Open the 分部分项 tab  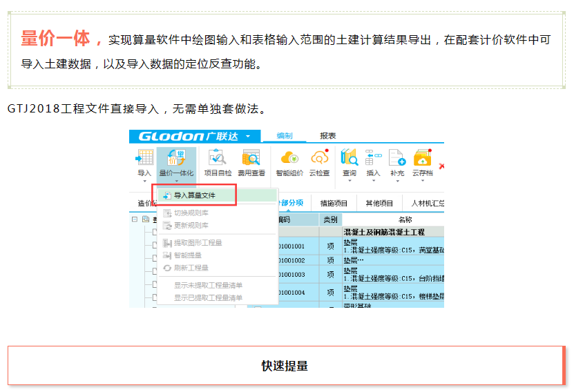point(291,203)
